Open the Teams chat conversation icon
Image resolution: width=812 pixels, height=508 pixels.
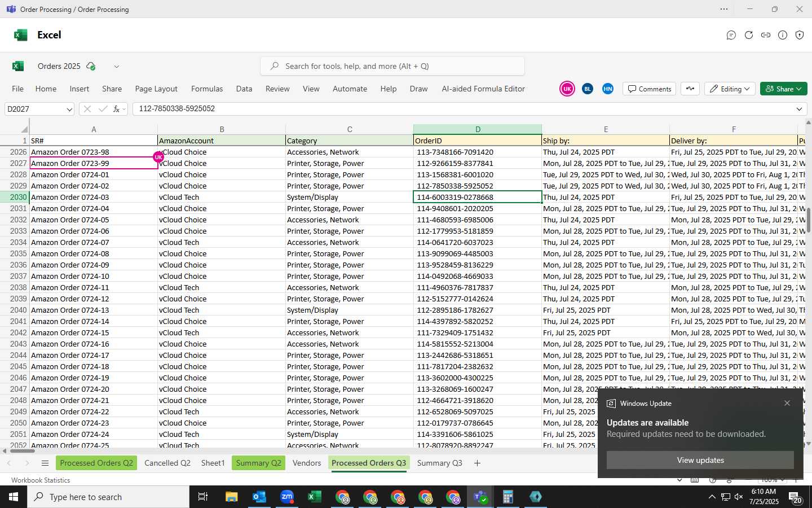coord(731,35)
